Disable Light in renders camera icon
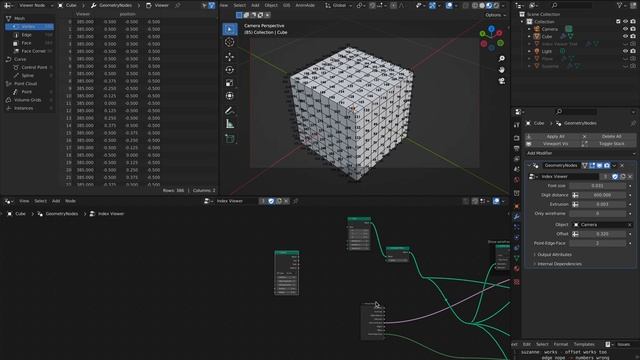Viewport: 640px width, 360px height. click(x=633, y=51)
